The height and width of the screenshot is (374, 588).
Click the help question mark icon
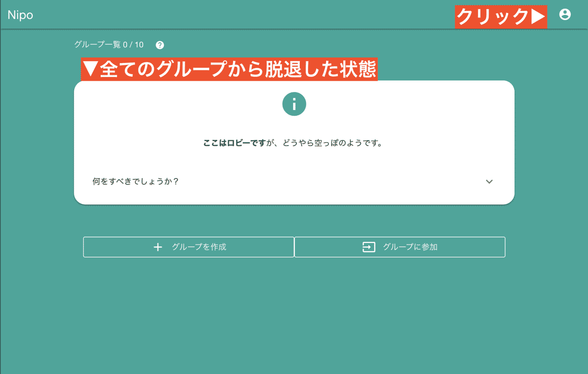(160, 45)
